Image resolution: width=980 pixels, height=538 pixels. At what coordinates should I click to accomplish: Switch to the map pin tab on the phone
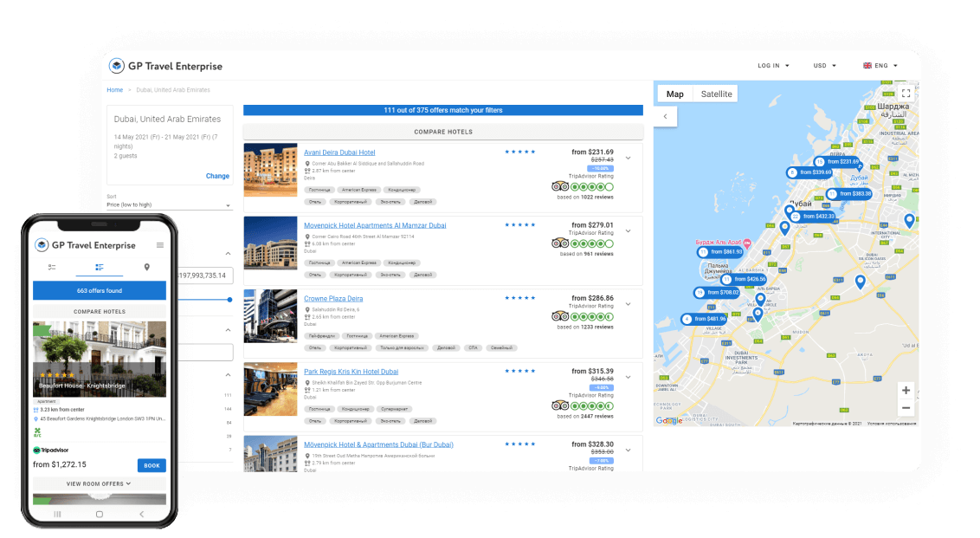pos(147,267)
